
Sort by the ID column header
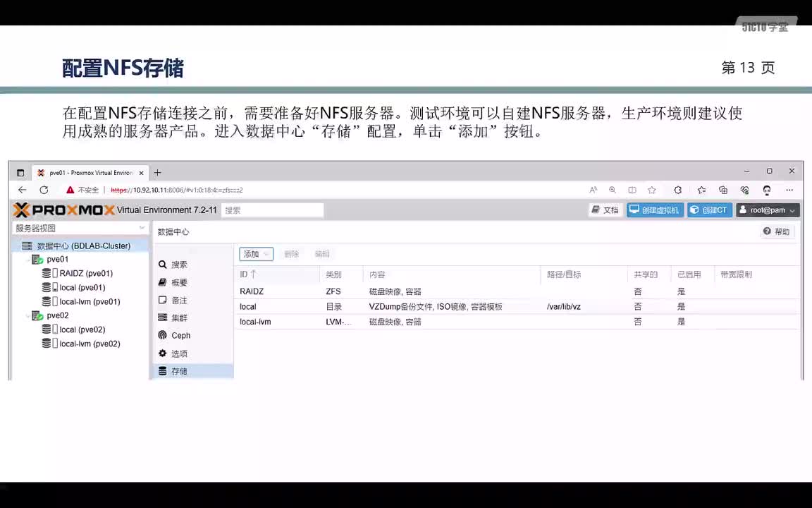coord(278,274)
